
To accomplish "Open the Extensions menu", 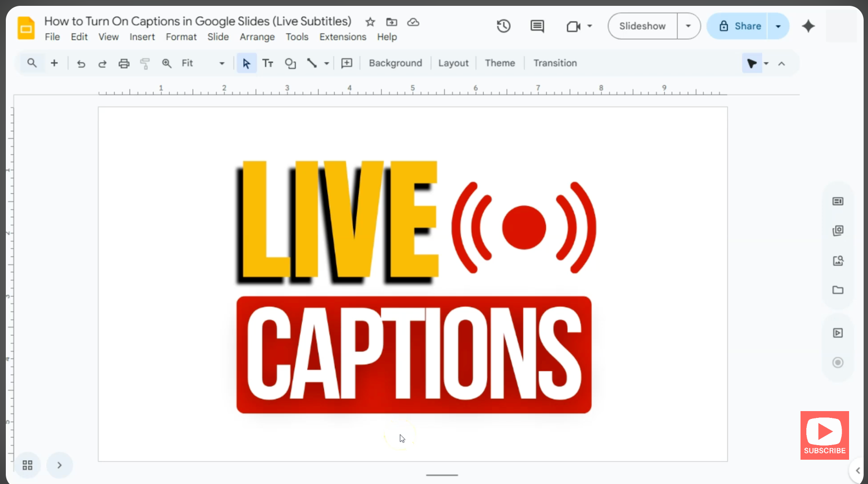I will pyautogui.click(x=343, y=37).
